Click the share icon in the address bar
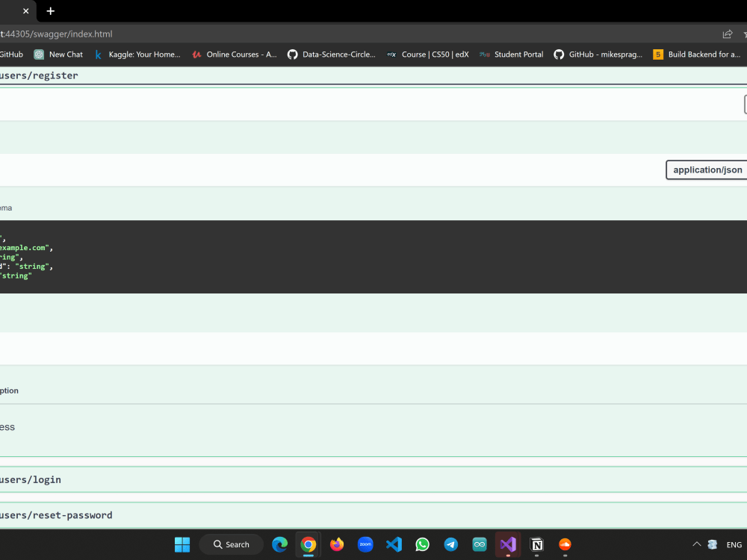The height and width of the screenshot is (560, 747). (726, 34)
